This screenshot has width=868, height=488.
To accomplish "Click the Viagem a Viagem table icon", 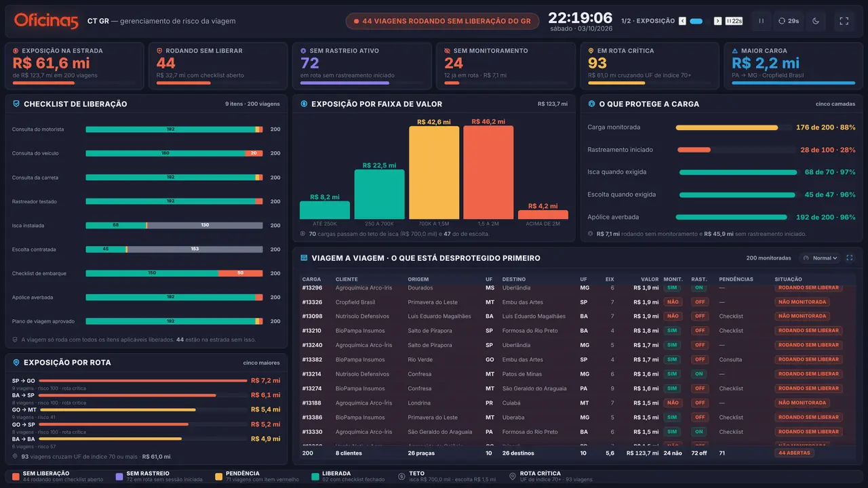I will click(304, 258).
